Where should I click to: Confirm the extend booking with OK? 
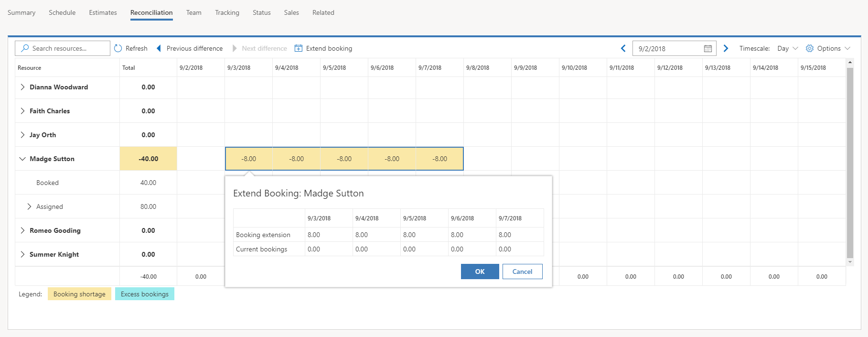click(x=480, y=272)
